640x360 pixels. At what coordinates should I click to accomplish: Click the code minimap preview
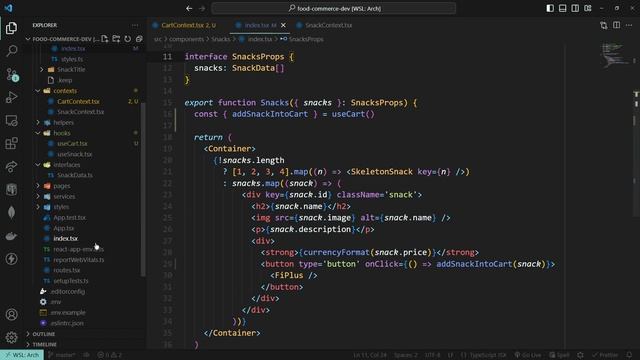615,55
